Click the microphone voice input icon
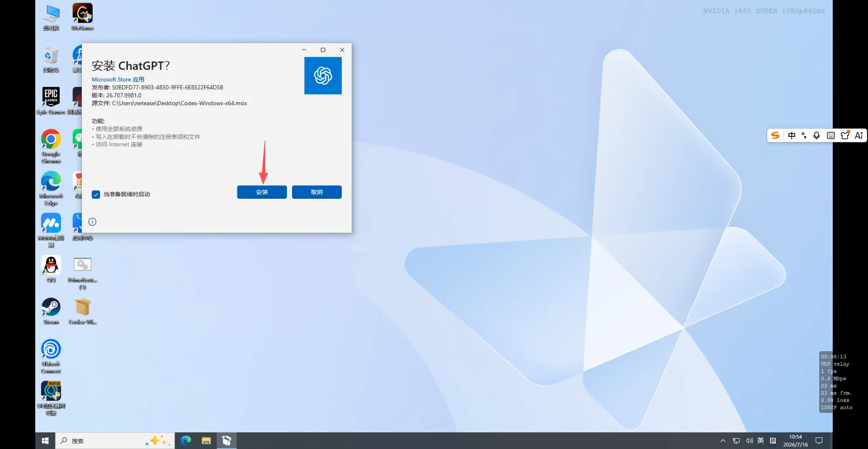The height and width of the screenshot is (449, 868). click(x=816, y=136)
